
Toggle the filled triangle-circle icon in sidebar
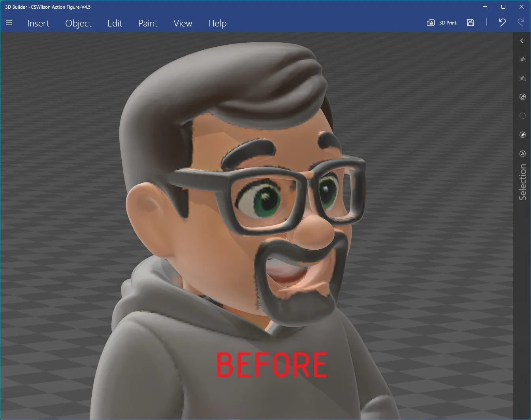(x=522, y=134)
